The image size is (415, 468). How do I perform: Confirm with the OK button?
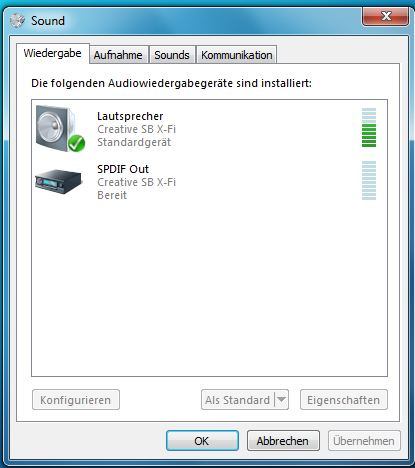point(202,441)
